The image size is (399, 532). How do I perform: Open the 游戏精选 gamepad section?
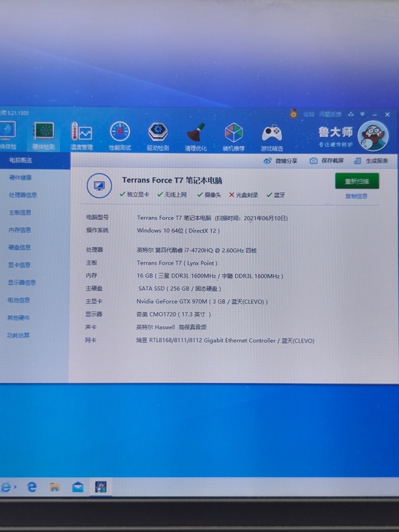(272, 137)
